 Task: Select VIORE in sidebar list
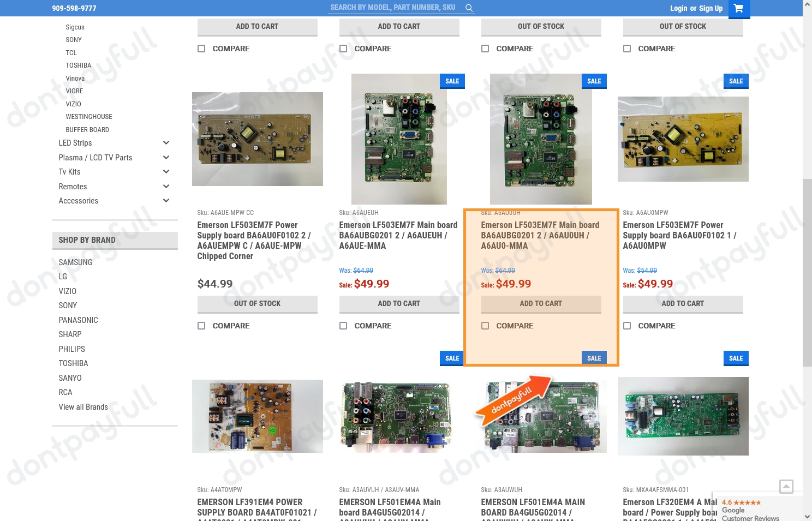tap(74, 91)
